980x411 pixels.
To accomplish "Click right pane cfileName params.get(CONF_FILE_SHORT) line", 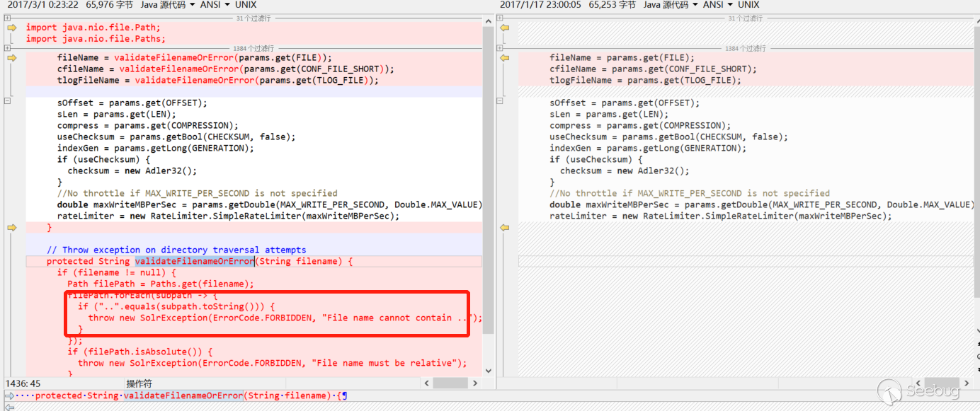I will (x=654, y=69).
